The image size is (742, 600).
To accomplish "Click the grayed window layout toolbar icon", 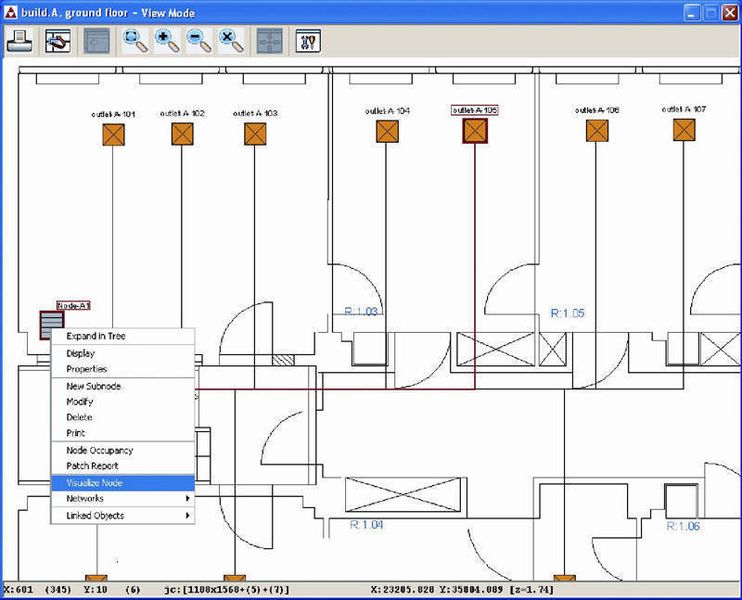I will point(97,41).
